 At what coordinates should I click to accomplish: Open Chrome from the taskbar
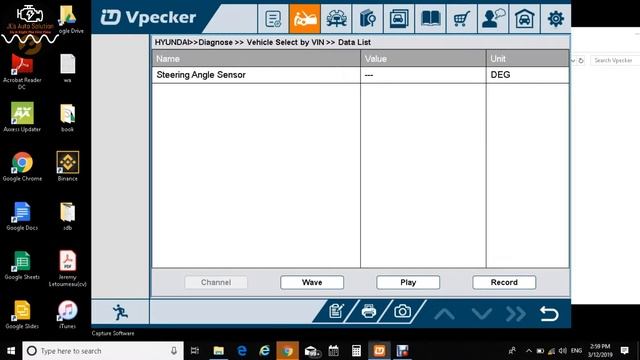(x=287, y=351)
